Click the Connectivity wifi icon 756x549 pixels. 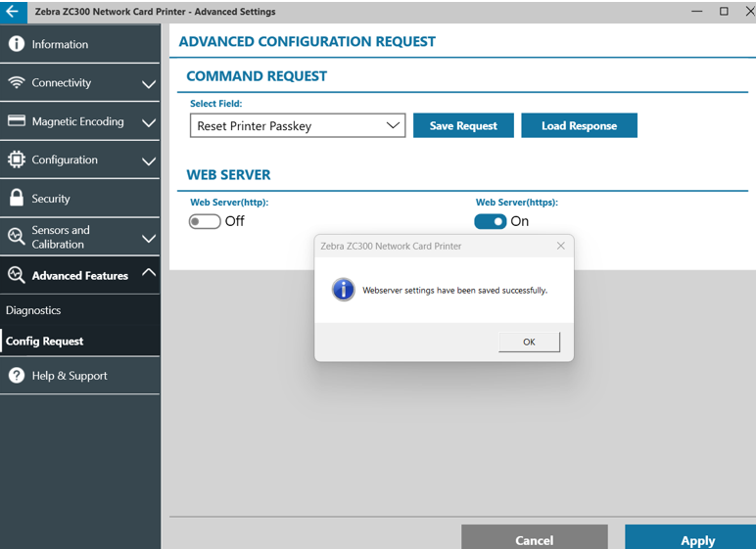[x=16, y=83]
